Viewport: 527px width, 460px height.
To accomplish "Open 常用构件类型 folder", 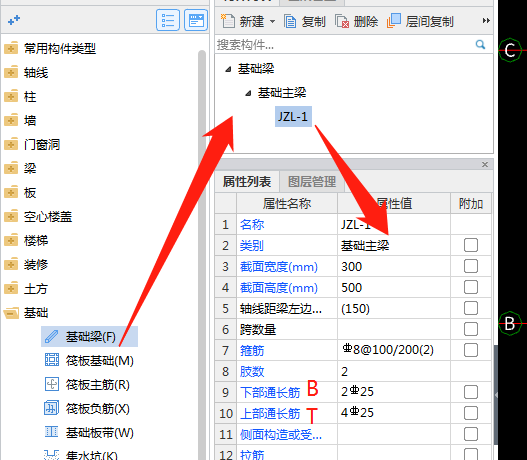I will click(x=11, y=48).
